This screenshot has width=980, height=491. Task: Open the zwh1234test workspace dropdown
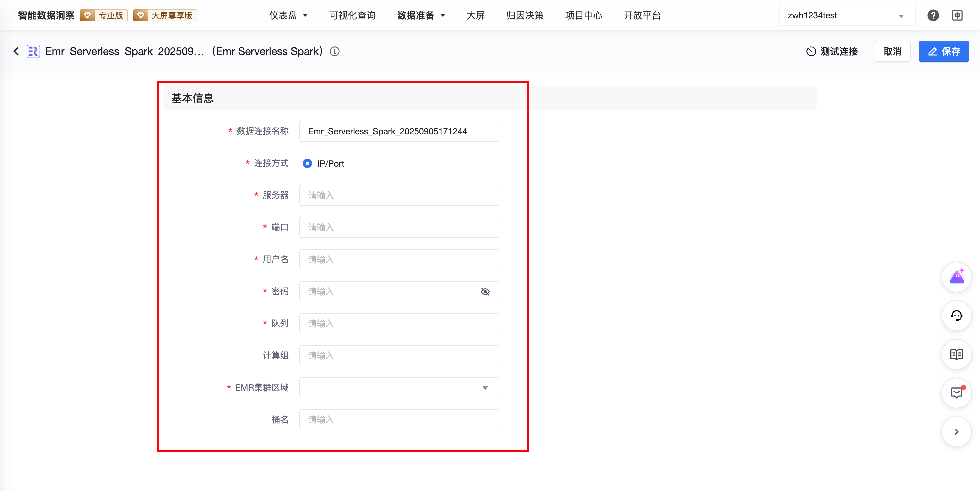[x=847, y=15]
